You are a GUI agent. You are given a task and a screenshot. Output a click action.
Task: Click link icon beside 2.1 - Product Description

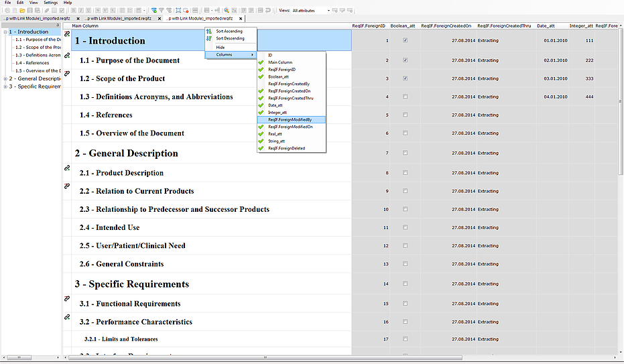point(67,168)
